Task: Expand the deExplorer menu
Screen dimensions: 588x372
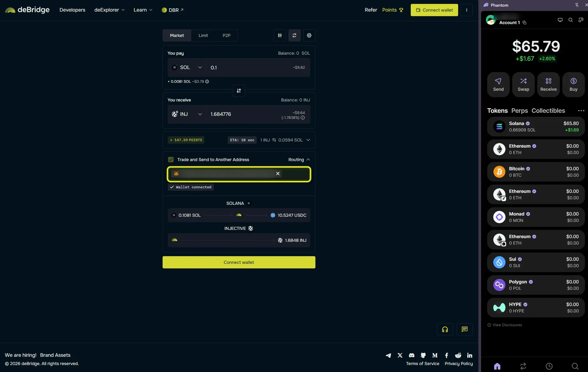Action: 109,10
